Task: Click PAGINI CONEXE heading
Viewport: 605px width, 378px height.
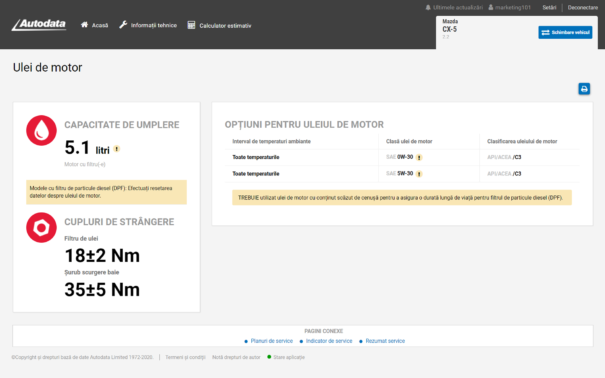Action: coord(323,331)
